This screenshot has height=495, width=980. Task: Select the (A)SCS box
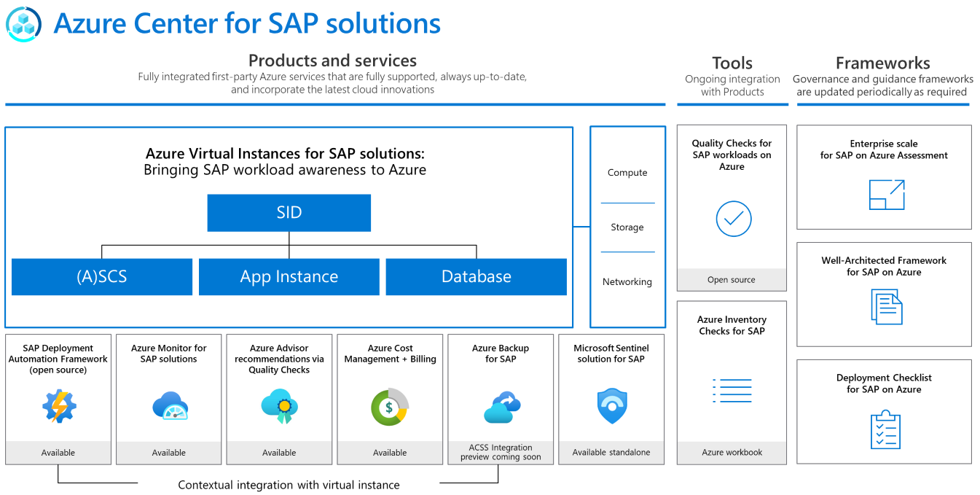102,277
